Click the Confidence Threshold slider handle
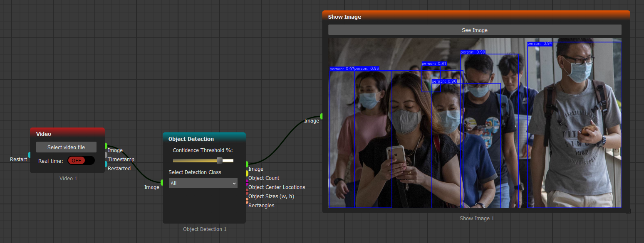Screen dimensions: 644x243 click(x=220, y=161)
